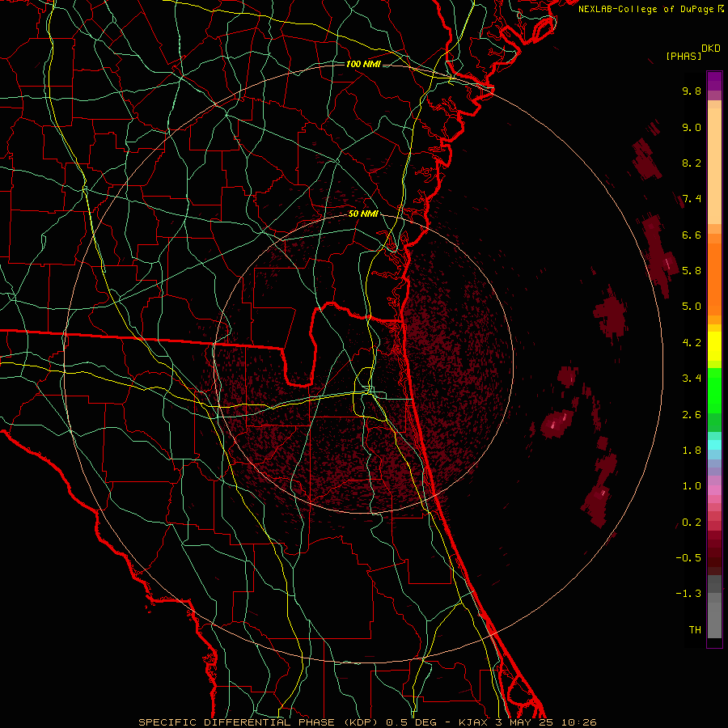Viewport: 728px width, 728px height.
Task: Click the 7.4 scale value
Action: (x=692, y=199)
